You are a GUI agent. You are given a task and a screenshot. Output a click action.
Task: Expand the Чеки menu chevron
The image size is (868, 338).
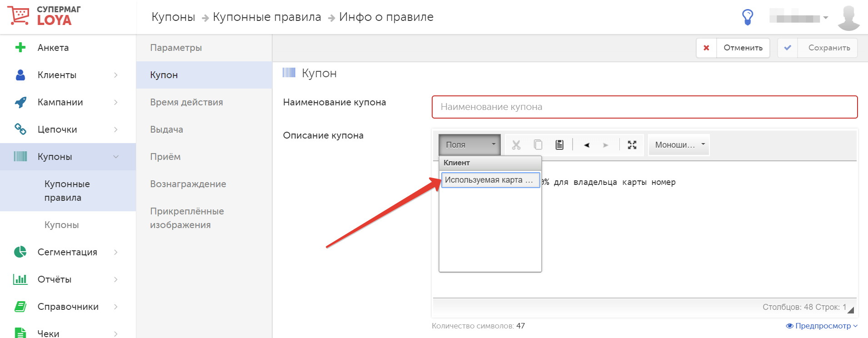(x=116, y=333)
